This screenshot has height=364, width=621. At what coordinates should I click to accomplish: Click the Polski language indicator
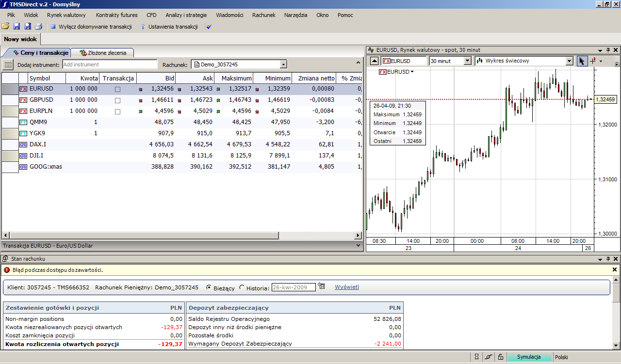click(x=561, y=357)
